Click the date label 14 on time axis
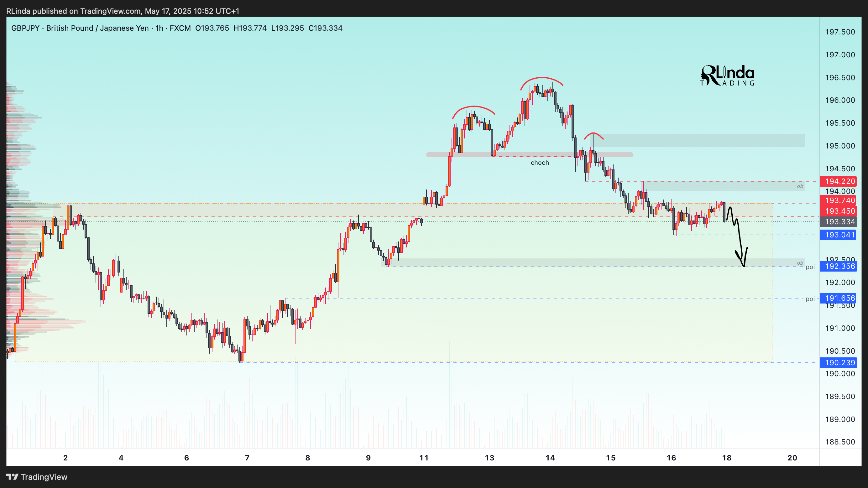Viewport: 868px width, 488px height. [x=550, y=458]
